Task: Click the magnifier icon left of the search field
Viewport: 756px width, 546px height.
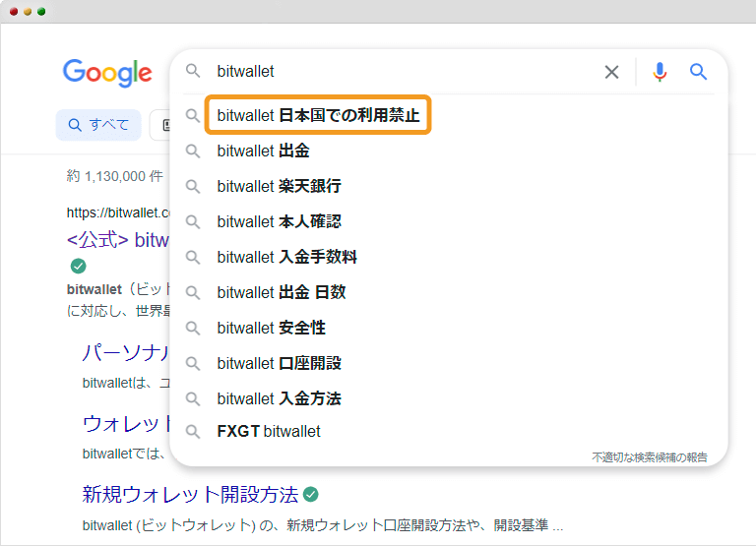Action: tap(193, 71)
